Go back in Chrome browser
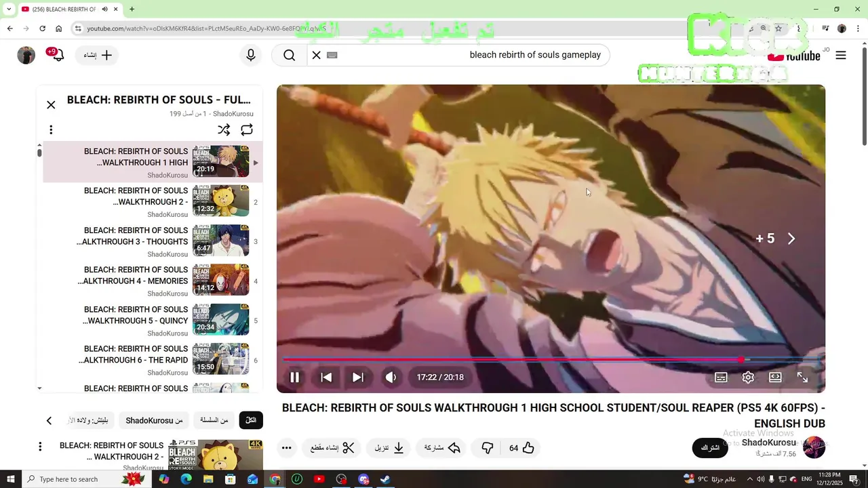This screenshot has width=868, height=488. pos(9,28)
